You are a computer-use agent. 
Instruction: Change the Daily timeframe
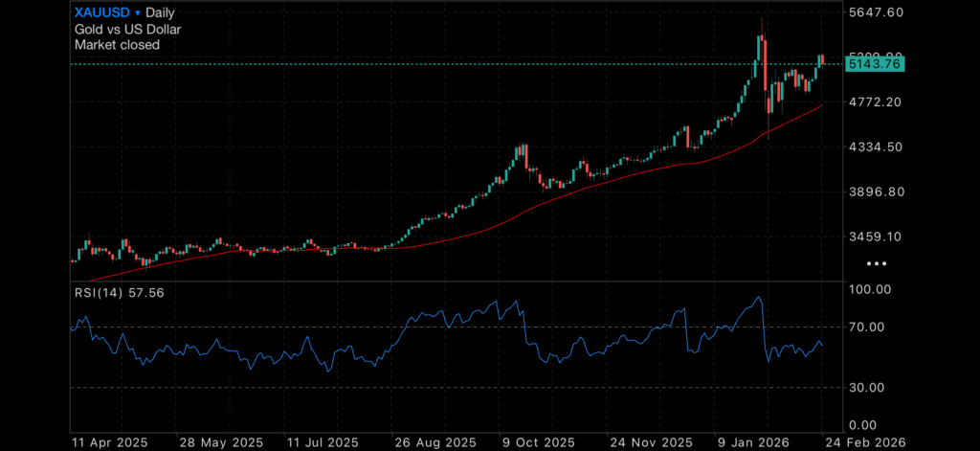(x=160, y=12)
